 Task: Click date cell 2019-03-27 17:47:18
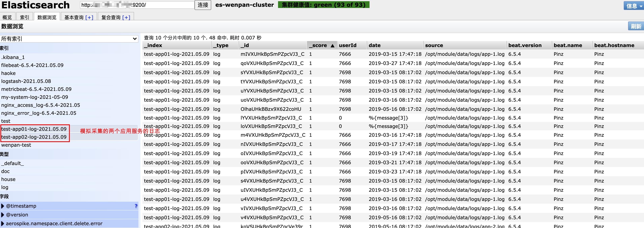(x=395, y=63)
